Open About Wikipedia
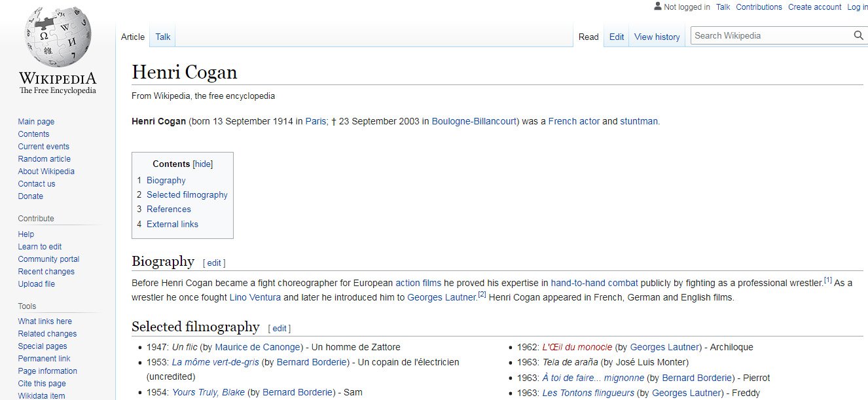The height and width of the screenshot is (400, 868). click(46, 172)
